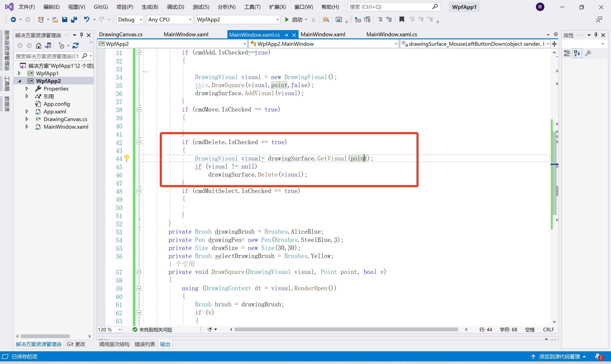The image size is (611, 364).
Task: Open the 120 % zoom level dropdown
Action: tap(120, 329)
